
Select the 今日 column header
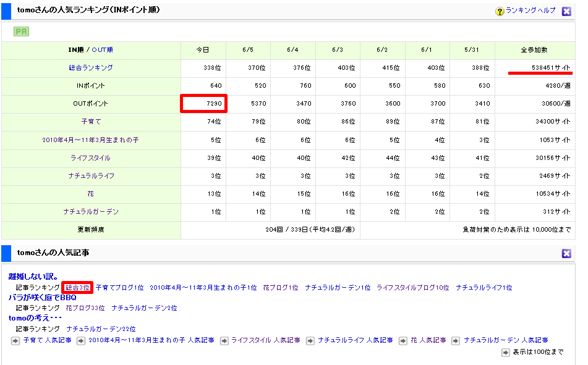[x=203, y=50]
